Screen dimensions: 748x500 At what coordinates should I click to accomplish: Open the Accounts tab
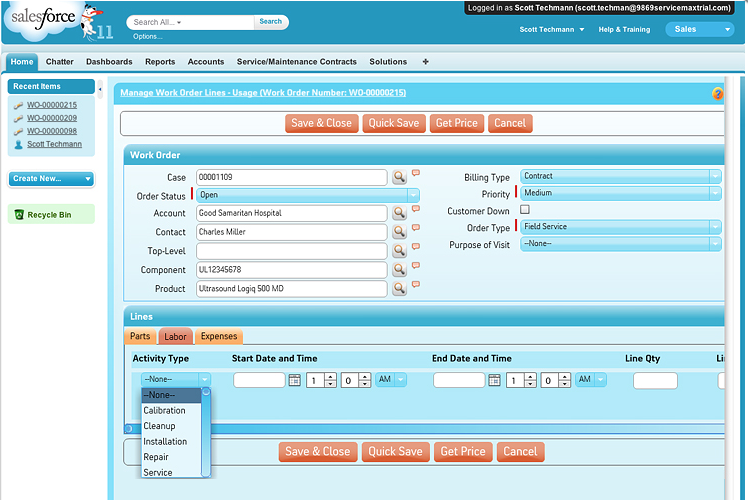tap(206, 62)
